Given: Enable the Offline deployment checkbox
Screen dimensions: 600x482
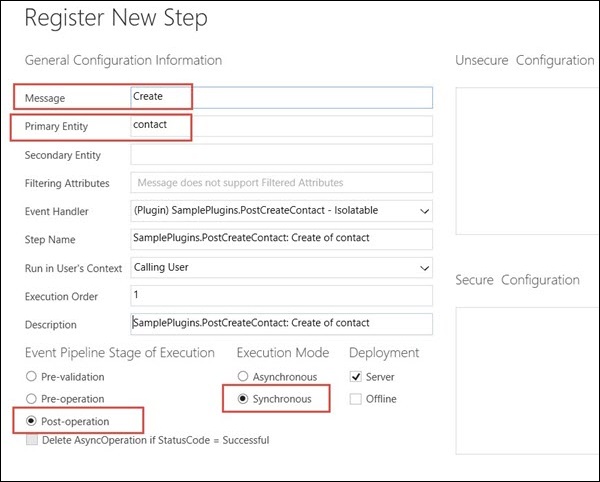Looking at the screenshot, I should tap(357, 399).
